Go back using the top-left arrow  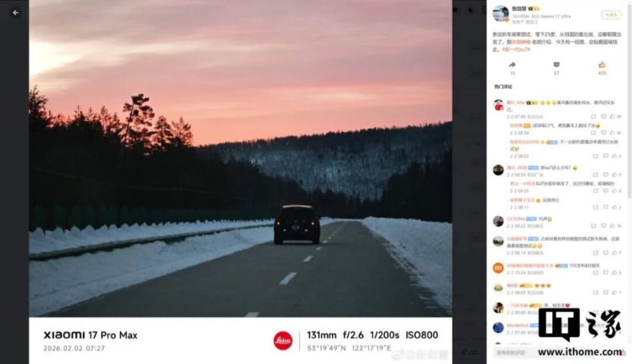coord(15,13)
